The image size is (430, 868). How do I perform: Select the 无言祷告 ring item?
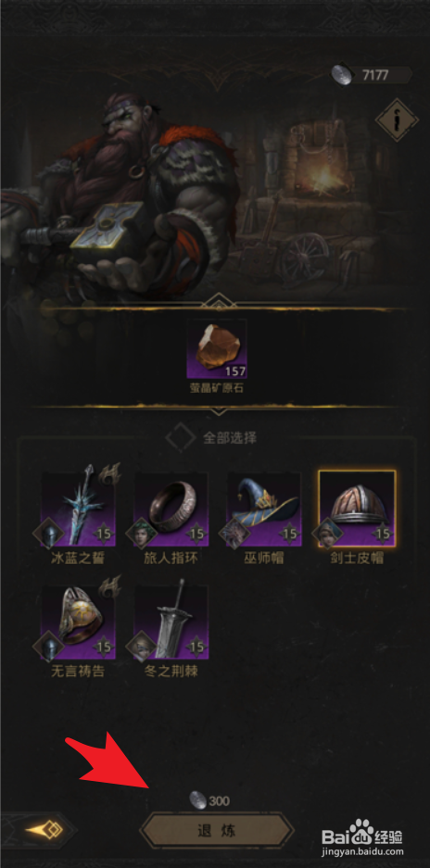[78, 623]
